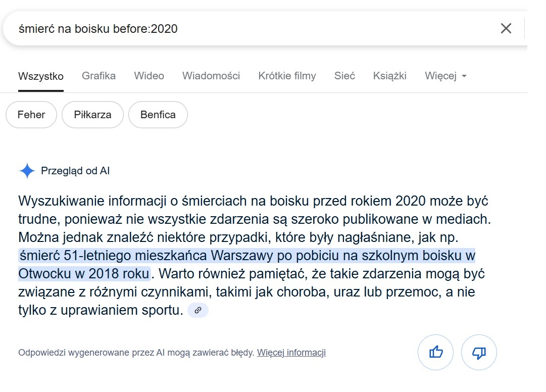Open the Sieć results tab

344,76
